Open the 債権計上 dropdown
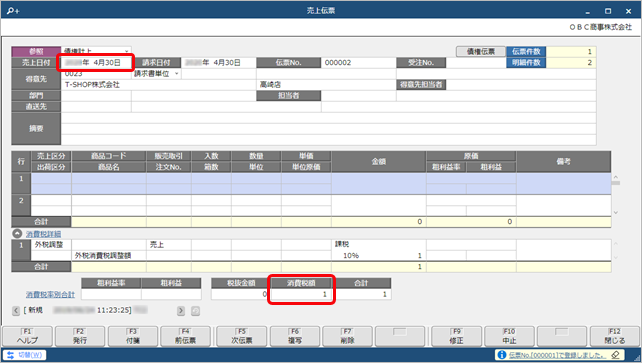Screen dimensions: 642x363 pyautogui.click(x=127, y=51)
